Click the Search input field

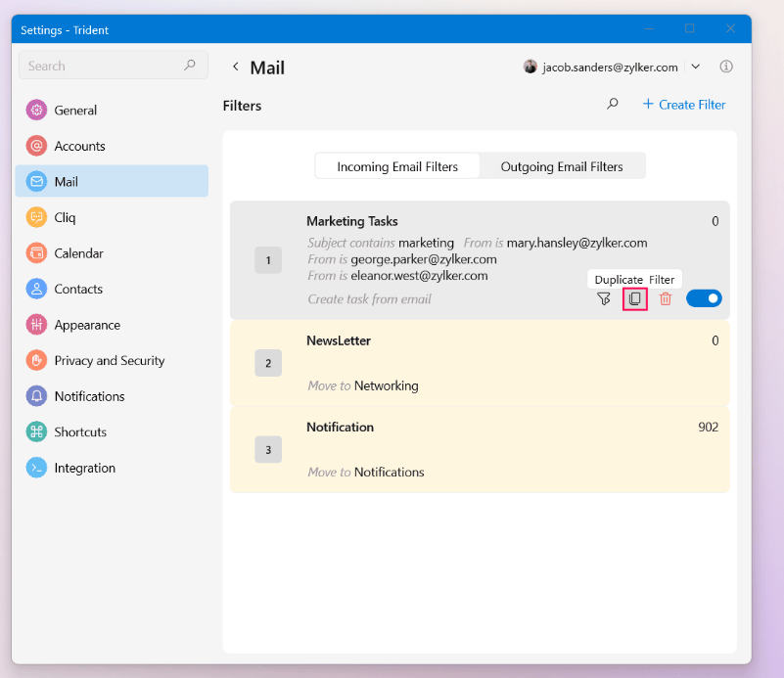point(113,65)
